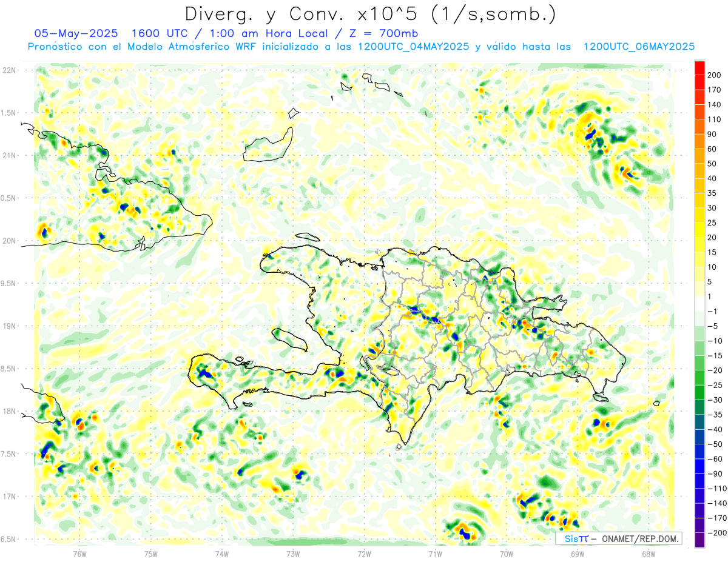Click the 'ONAMET/REP.DOM.' credit label
Viewport: 728px width, 562px height.
coord(640,538)
